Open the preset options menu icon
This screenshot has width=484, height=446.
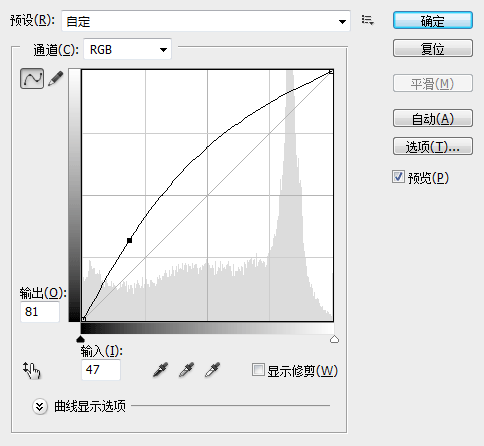click(x=368, y=20)
